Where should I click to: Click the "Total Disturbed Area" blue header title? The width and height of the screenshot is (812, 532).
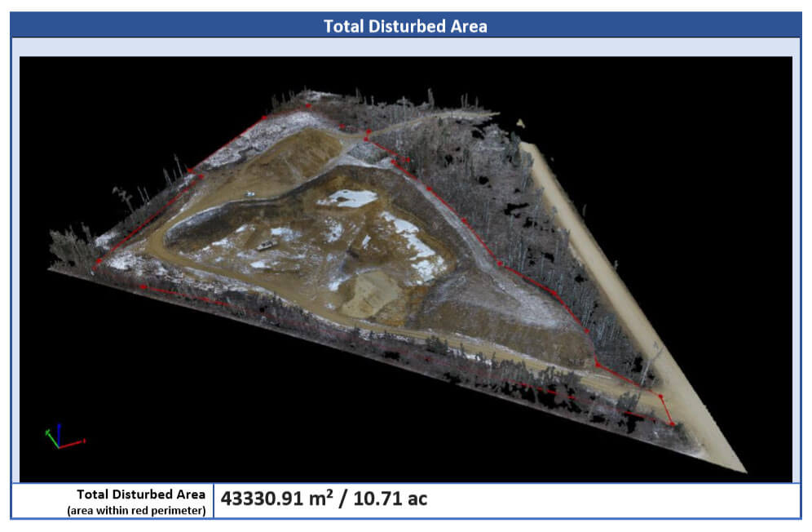tap(405, 26)
